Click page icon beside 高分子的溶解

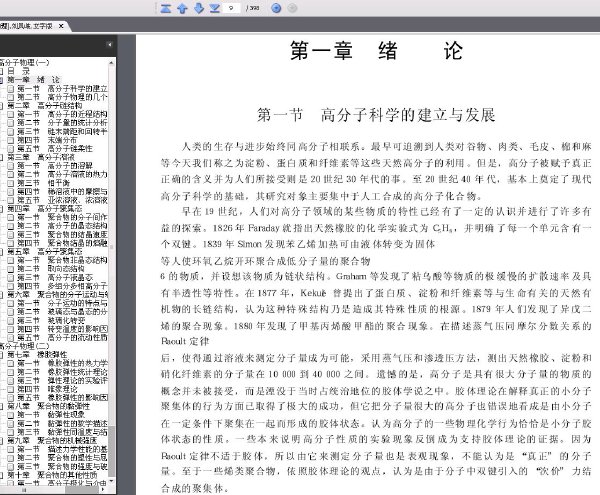(x=11, y=166)
